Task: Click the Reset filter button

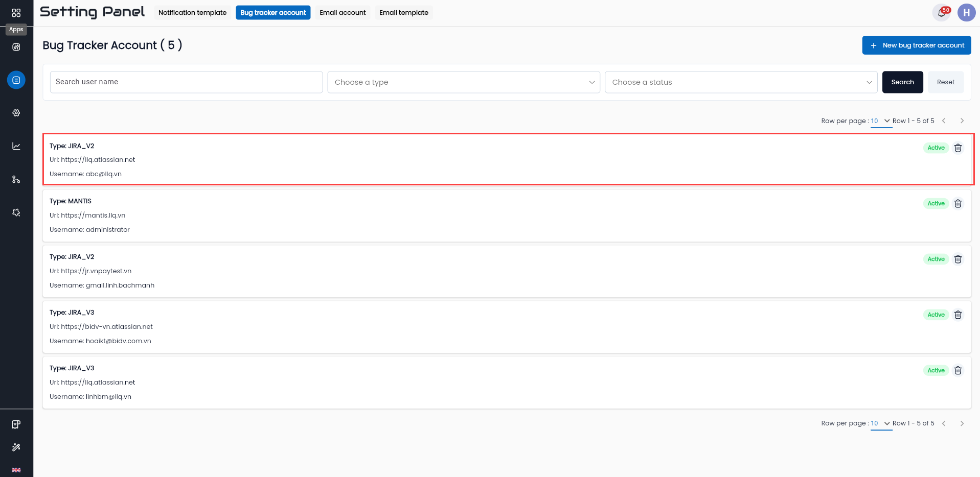Action: pyautogui.click(x=946, y=82)
